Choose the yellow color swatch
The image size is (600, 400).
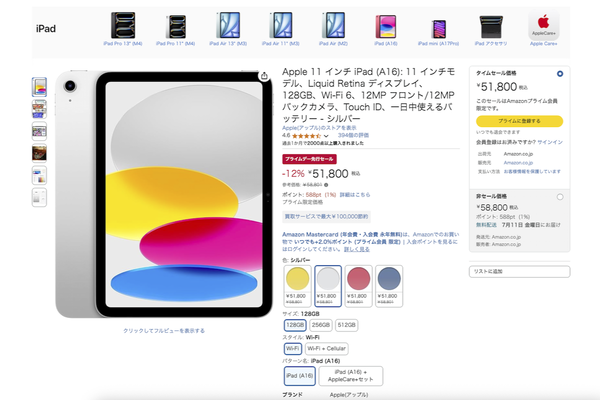coord(297,286)
